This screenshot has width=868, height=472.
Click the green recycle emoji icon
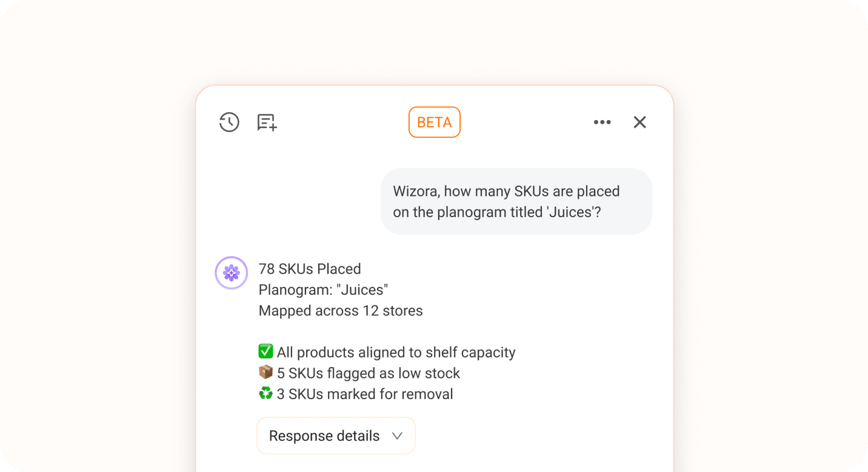pyautogui.click(x=265, y=394)
